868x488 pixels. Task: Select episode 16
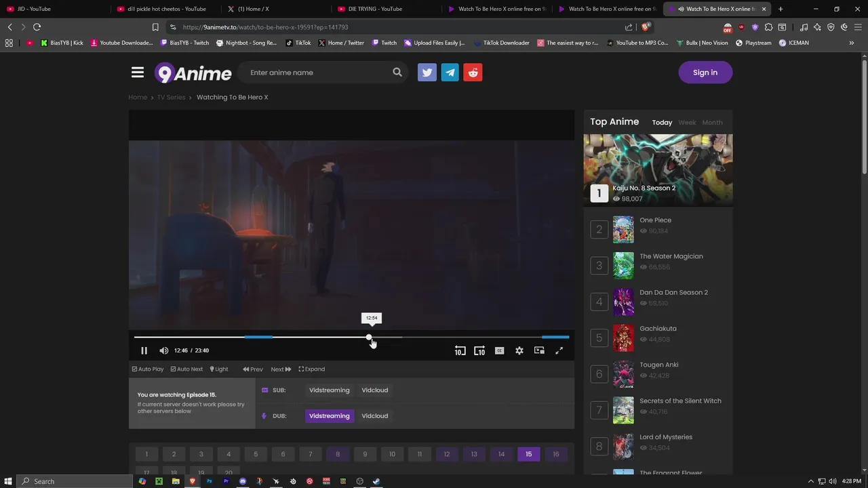coord(556,454)
